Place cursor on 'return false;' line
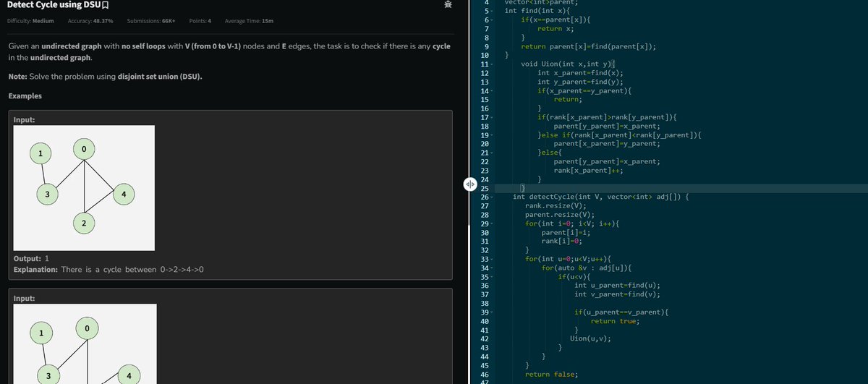The image size is (868, 384). tap(551, 374)
